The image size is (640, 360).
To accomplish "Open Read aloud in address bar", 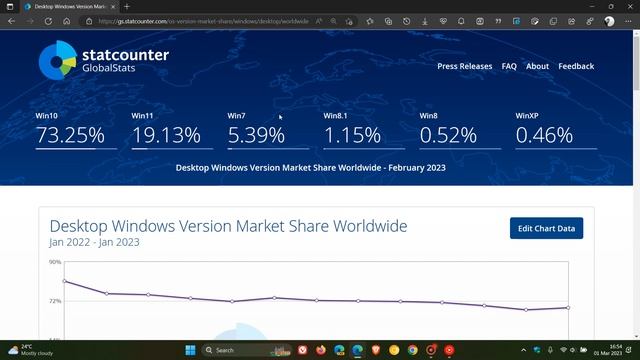I will pos(319,21).
